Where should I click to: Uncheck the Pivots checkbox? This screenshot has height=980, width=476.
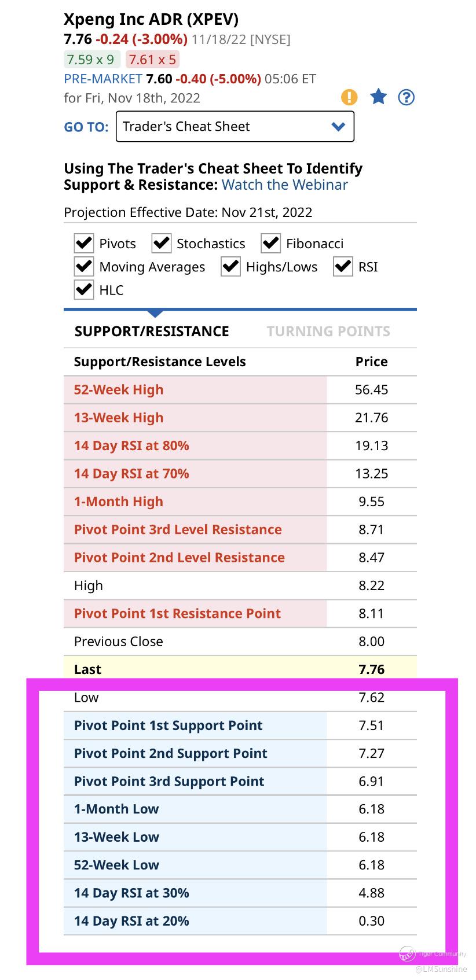84,243
